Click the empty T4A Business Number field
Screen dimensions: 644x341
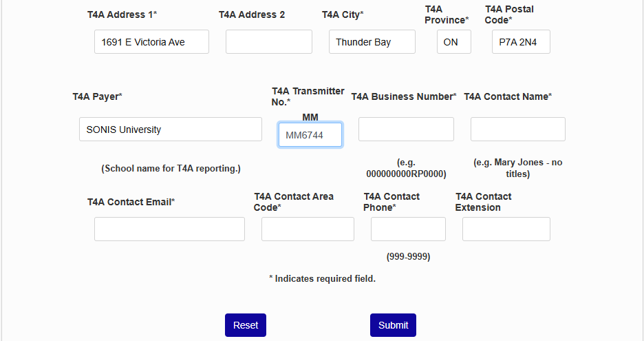406,130
